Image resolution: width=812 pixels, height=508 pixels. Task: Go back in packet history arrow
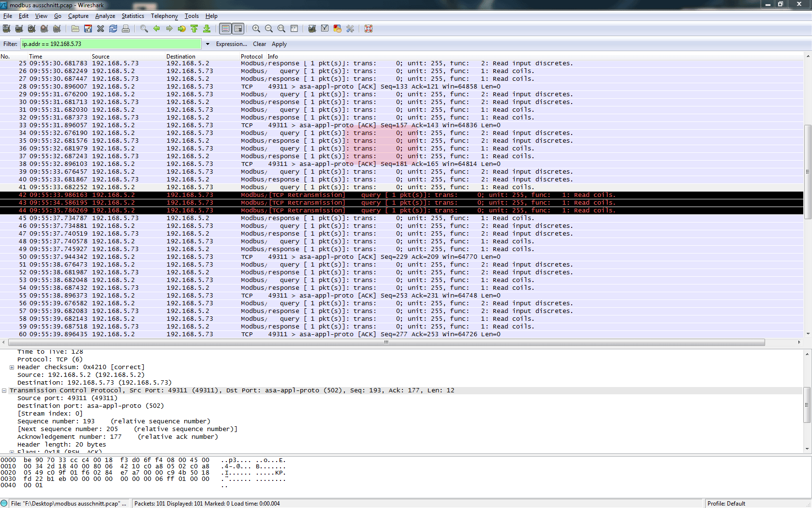(157, 29)
